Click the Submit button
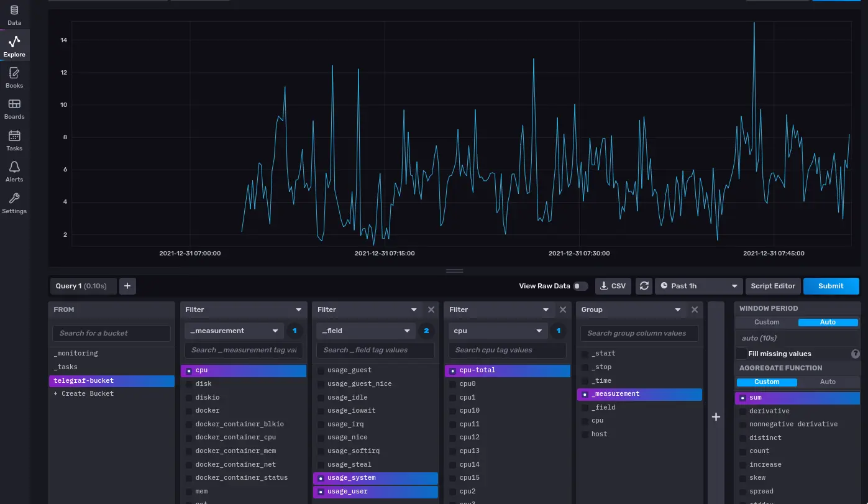The width and height of the screenshot is (868, 504). coord(831,286)
